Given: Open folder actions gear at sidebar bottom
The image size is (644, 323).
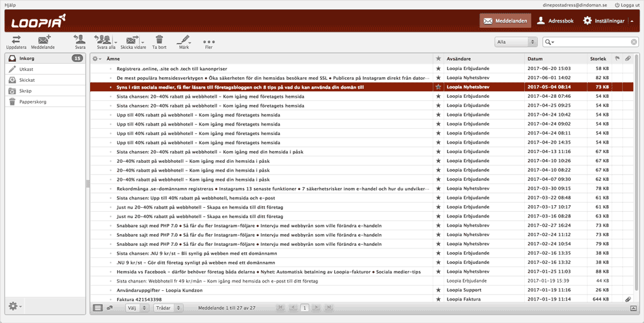Looking at the screenshot, I should (15, 306).
